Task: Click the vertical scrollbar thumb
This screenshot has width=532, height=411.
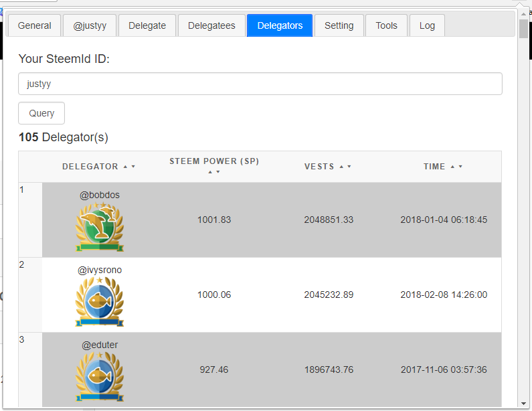Action: tap(523, 29)
